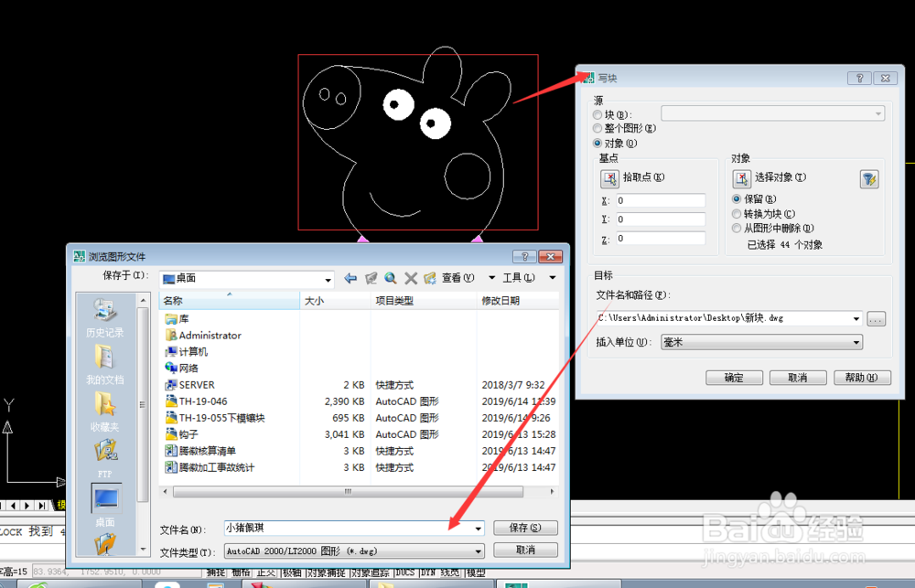Go up one folder level in the browse dialog
This screenshot has width=915, height=588.
coord(371,278)
